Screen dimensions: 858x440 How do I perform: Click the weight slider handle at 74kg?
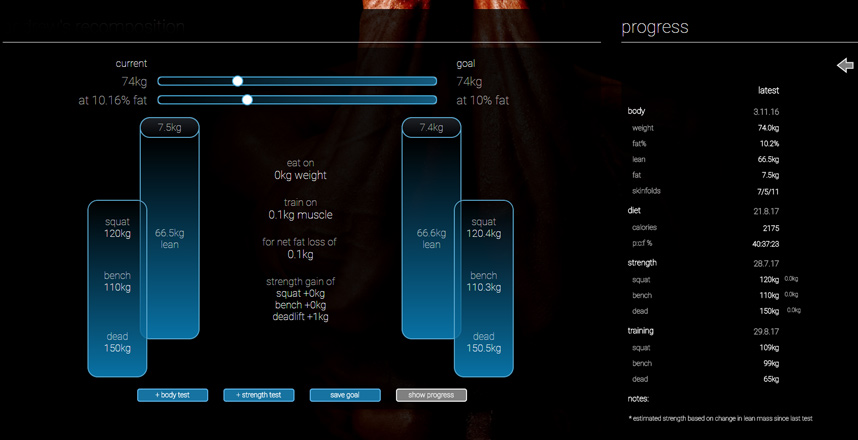point(238,81)
